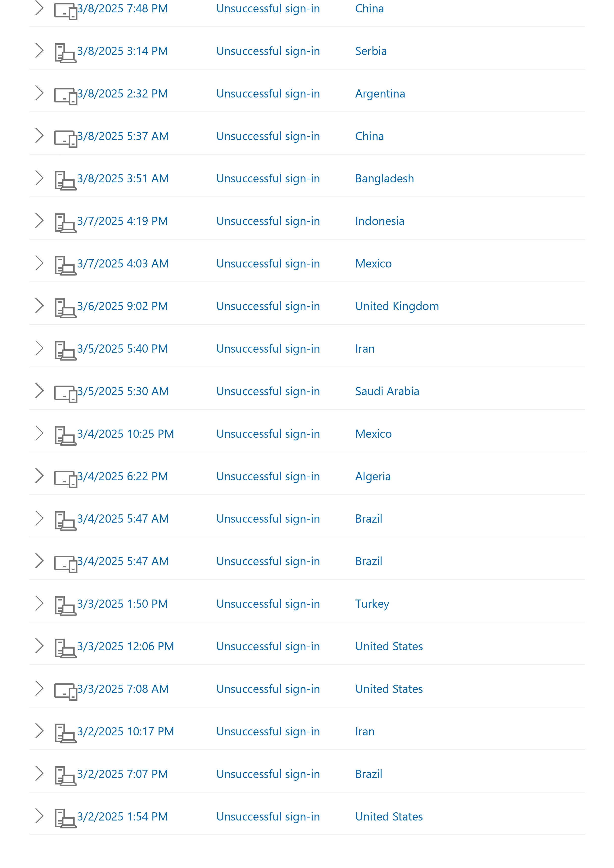This screenshot has height=868, width=614.
Task: Expand the 3/3/2025 12:06 PM United States row
Action: click(39, 646)
